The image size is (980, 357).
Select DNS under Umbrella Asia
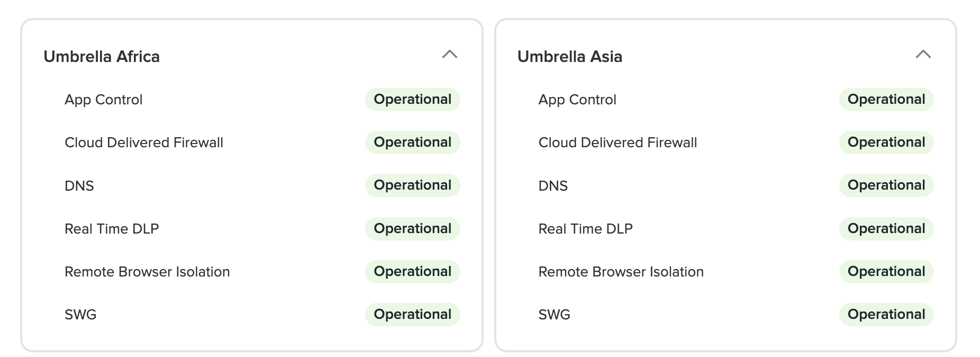[552, 186]
